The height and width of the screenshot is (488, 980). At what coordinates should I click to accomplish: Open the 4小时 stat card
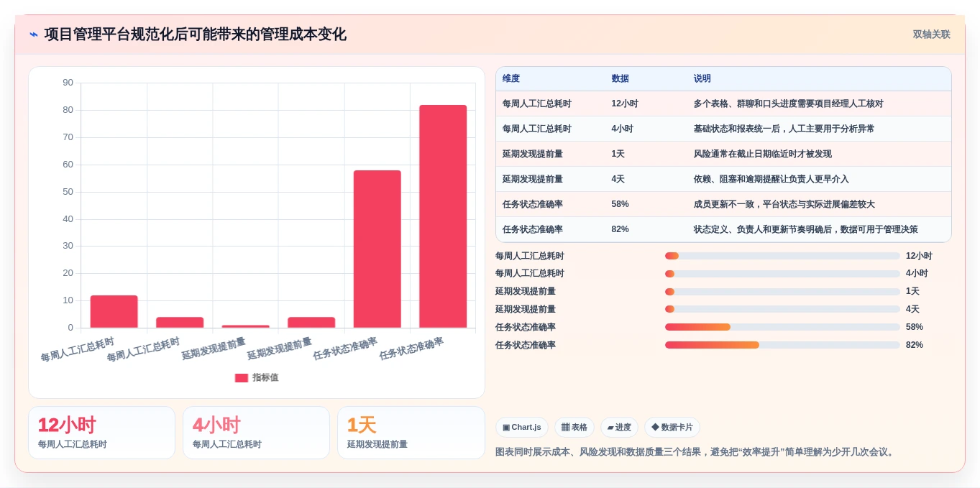(x=256, y=433)
